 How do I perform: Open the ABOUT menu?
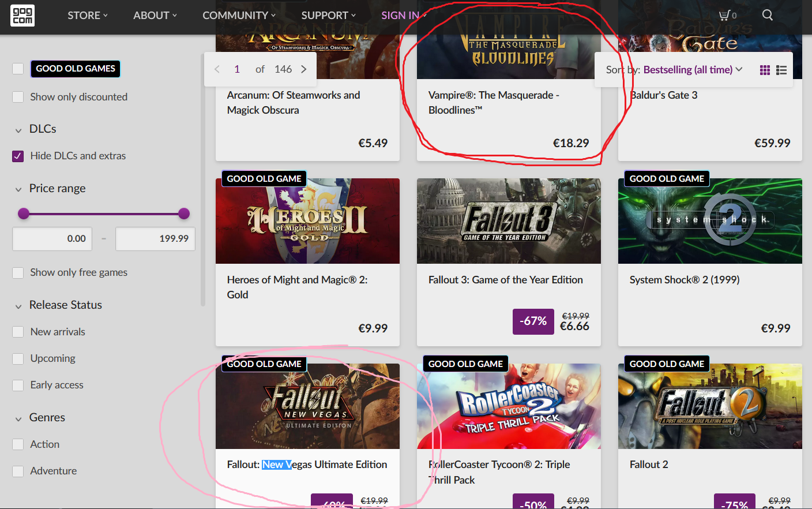pos(155,16)
